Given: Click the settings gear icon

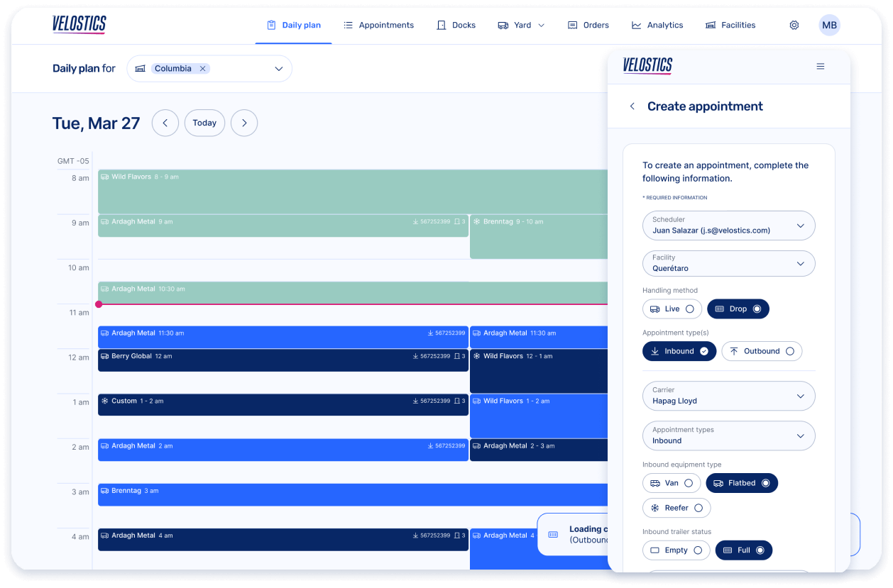Looking at the screenshot, I should pos(794,25).
